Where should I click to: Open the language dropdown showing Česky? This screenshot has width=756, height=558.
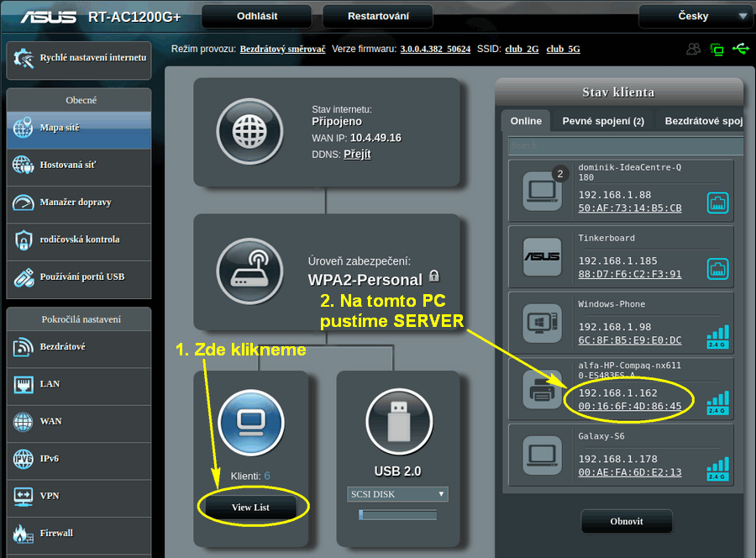point(695,16)
